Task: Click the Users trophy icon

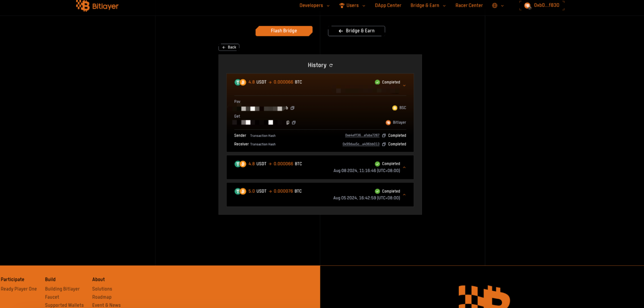Action: click(x=342, y=5)
